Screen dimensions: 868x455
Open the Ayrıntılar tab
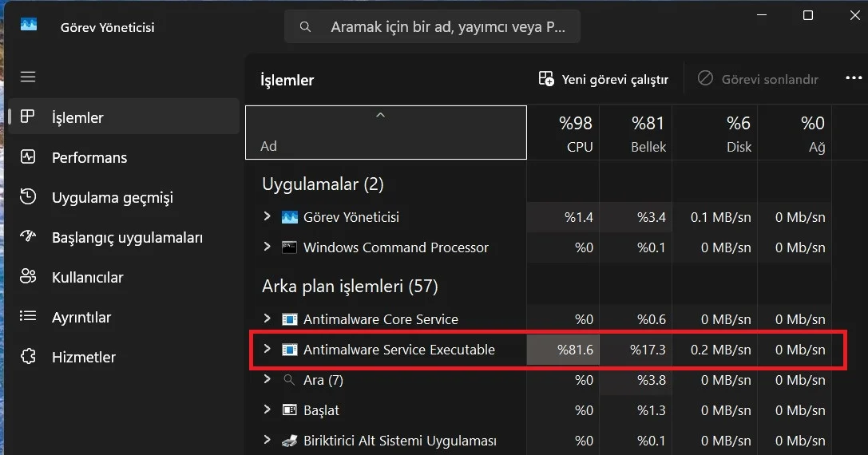[125, 317]
